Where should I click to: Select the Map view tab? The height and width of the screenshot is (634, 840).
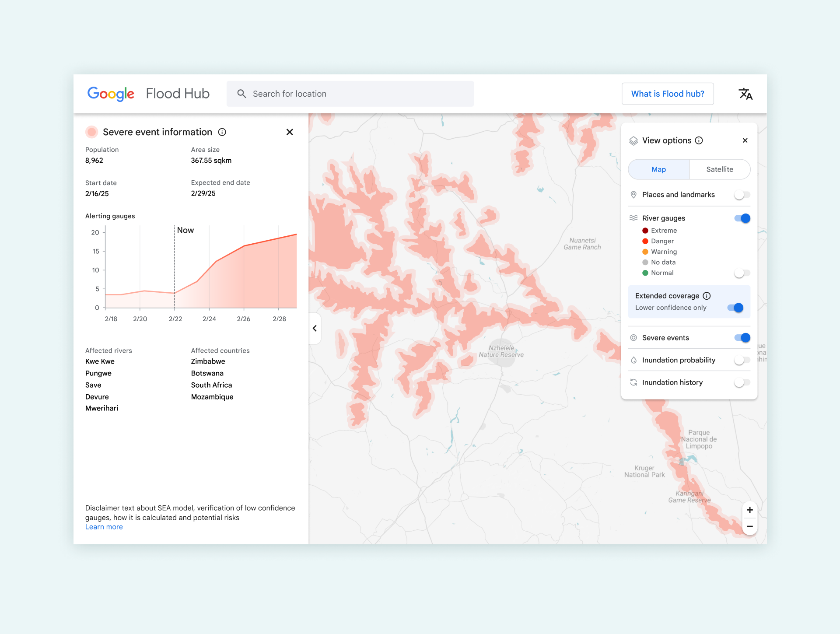[658, 169]
